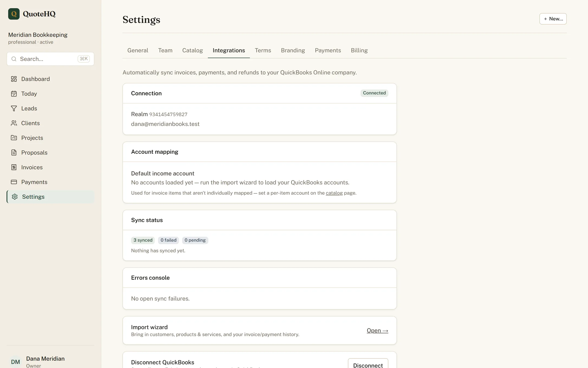Click the search magnifier icon
The height and width of the screenshot is (368, 588).
point(14,59)
